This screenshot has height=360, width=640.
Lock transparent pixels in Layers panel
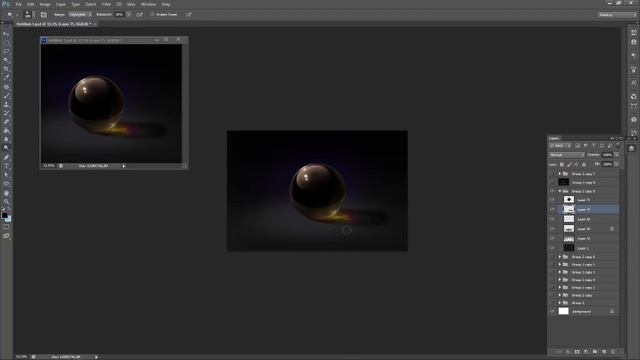click(562, 164)
